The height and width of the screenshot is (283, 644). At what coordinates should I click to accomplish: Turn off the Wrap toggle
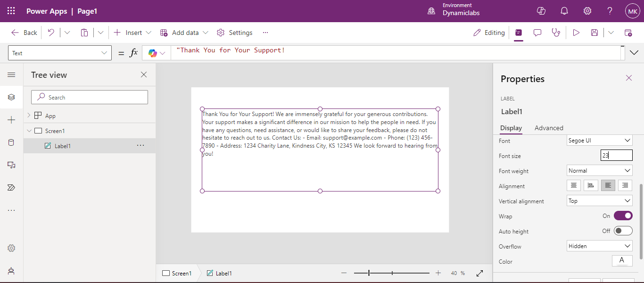623,216
